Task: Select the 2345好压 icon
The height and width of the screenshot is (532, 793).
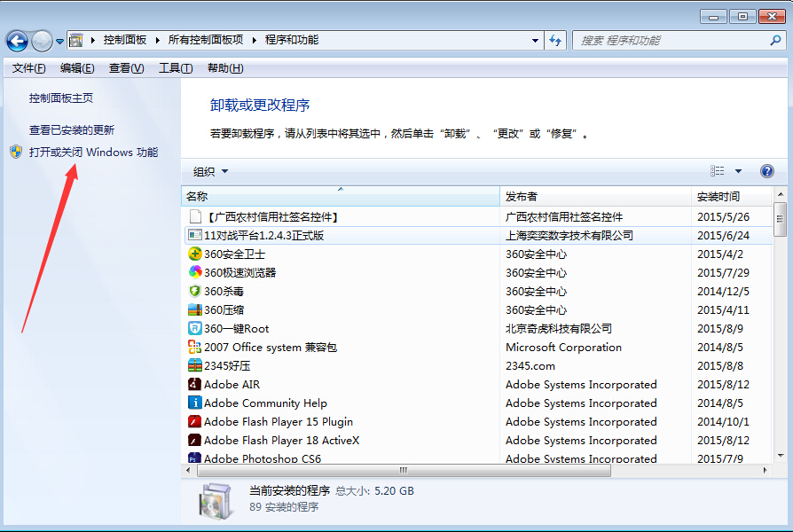Action: tap(195, 365)
